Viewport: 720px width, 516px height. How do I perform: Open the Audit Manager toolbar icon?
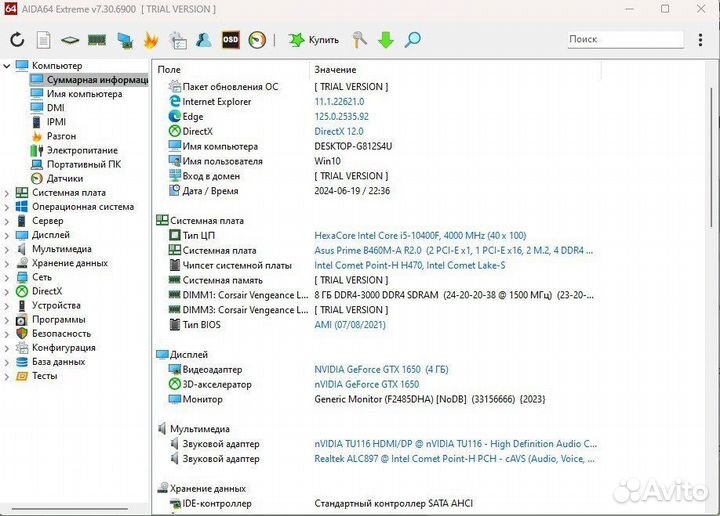(x=178, y=40)
